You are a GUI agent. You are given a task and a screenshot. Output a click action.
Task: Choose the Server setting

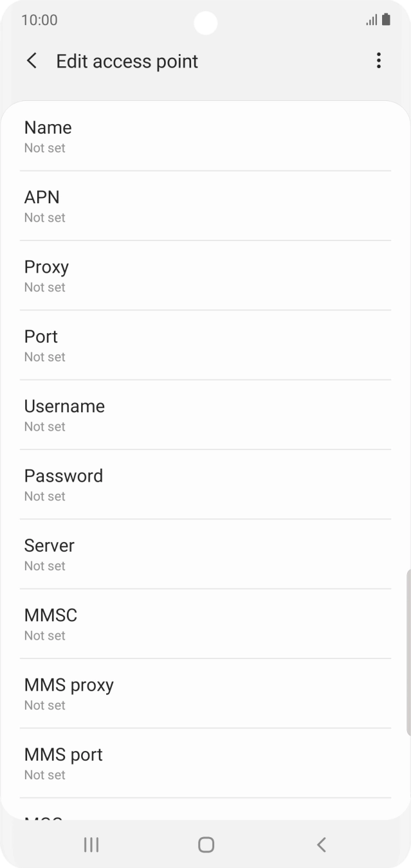point(205,554)
